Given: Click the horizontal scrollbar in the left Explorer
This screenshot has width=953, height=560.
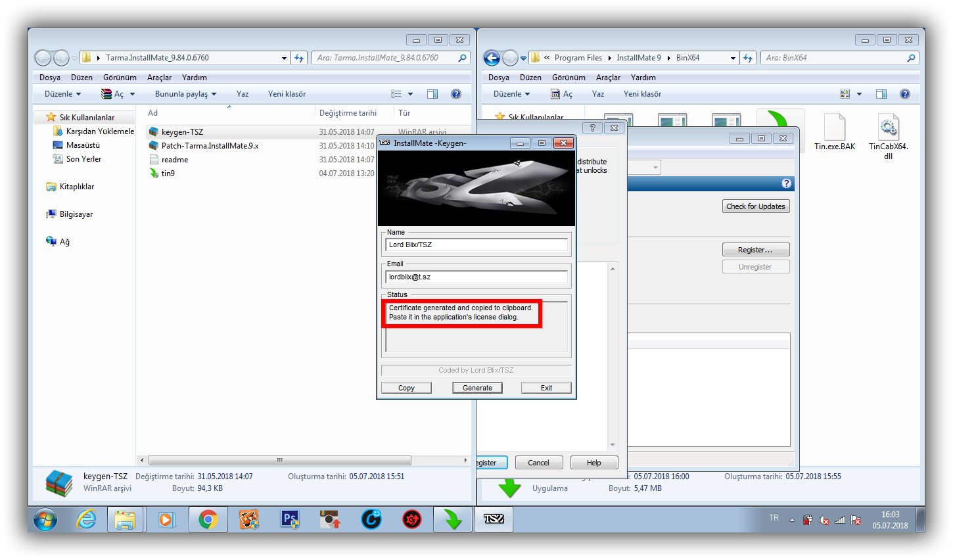Looking at the screenshot, I should [x=280, y=460].
